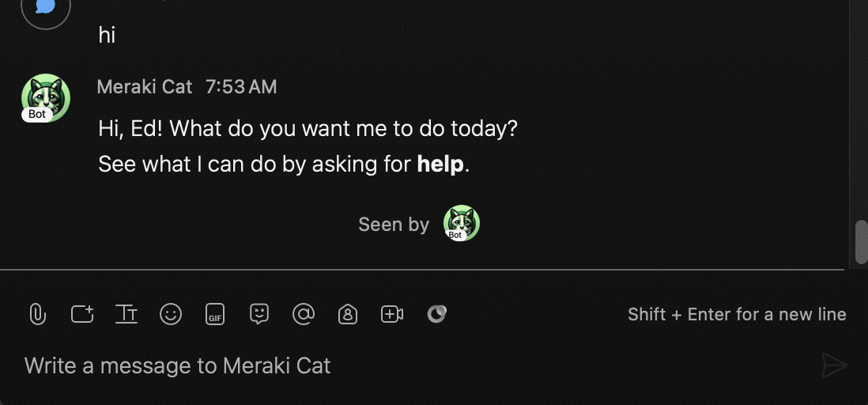Click the Meraki Cat sender name
Viewport: 868px width, 405px height.
point(145,87)
